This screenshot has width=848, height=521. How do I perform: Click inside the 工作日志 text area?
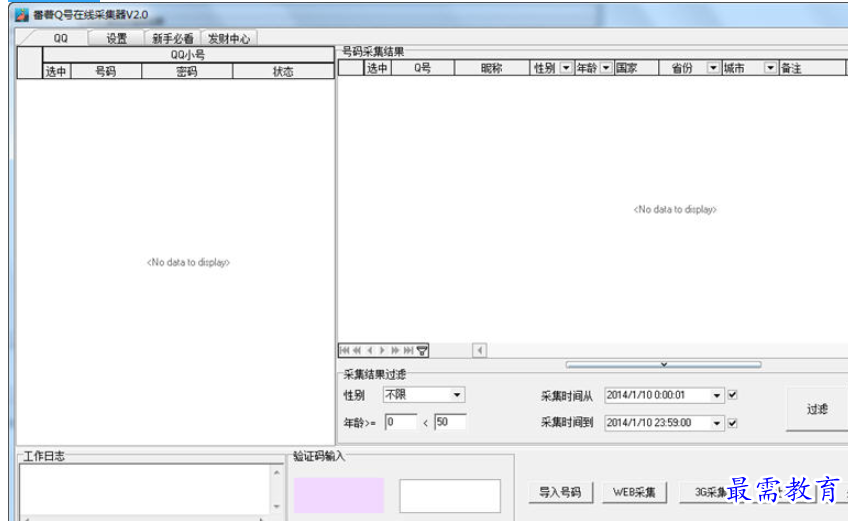click(145, 489)
